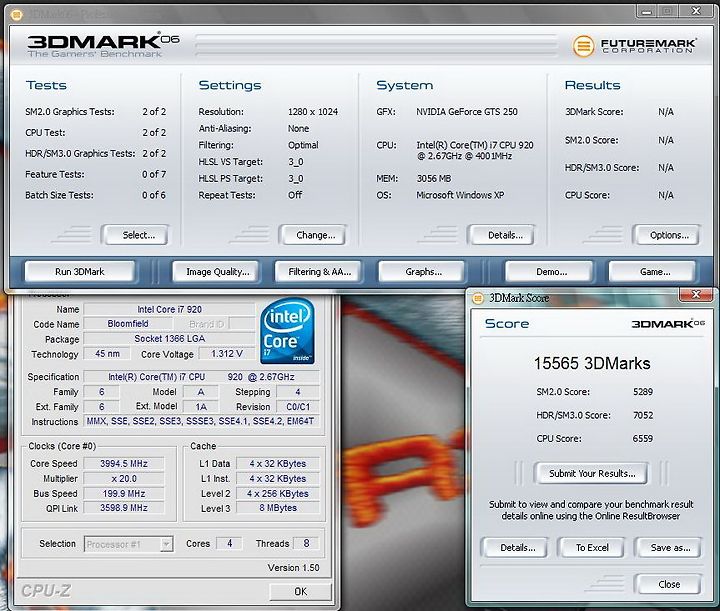The height and width of the screenshot is (611, 720).
Task: Click the 3DMark06 logo in header
Action: [x=103, y=45]
